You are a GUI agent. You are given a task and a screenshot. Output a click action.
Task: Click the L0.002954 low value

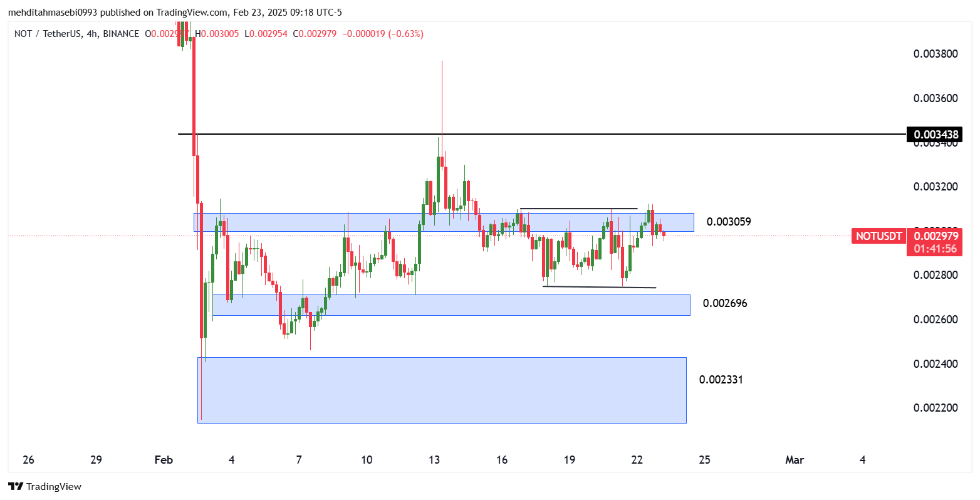(x=266, y=34)
